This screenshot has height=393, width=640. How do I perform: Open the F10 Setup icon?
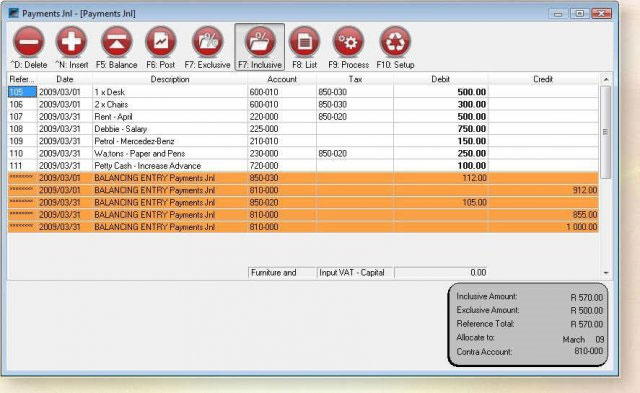click(395, 42)
